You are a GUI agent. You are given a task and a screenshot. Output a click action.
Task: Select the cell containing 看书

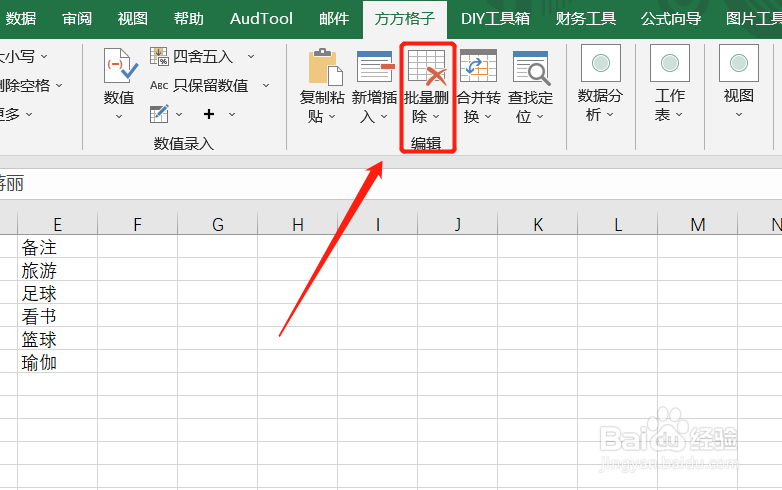tap(57, 316)
